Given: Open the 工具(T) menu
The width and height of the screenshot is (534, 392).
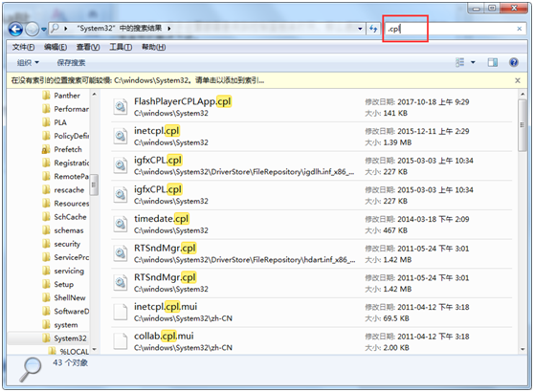Looking at the screenshot, I should click(121, 47).
